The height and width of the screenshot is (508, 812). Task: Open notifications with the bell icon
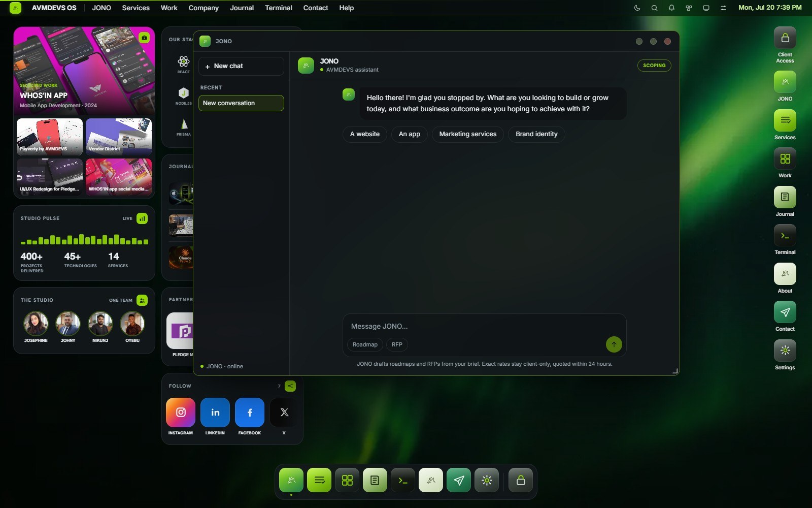click(671, 8)
